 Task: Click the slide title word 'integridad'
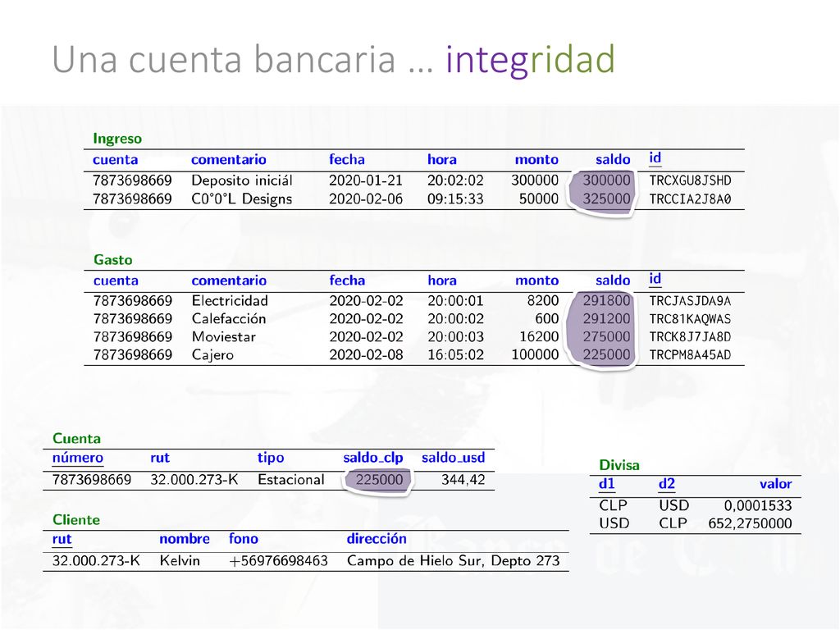(x=531, y=60)
